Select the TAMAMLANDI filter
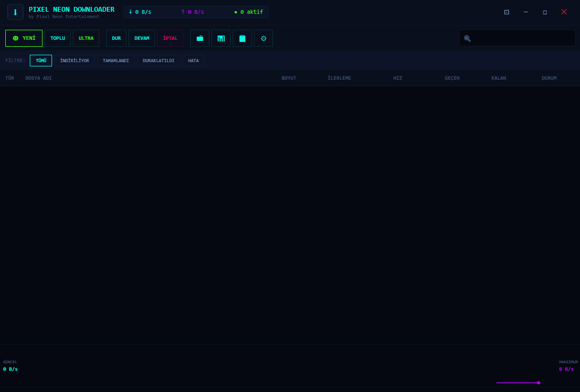580x392 pixels. click(x=116, y=61)
